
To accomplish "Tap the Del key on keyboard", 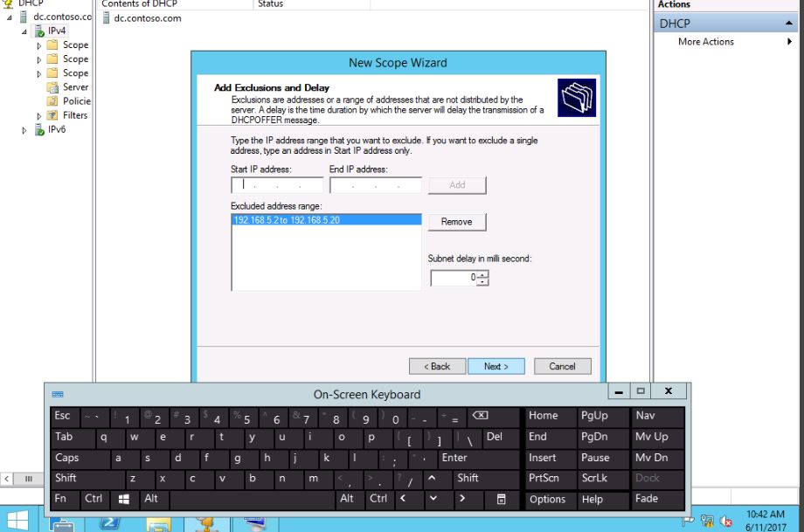I will (x=501, y=437).
